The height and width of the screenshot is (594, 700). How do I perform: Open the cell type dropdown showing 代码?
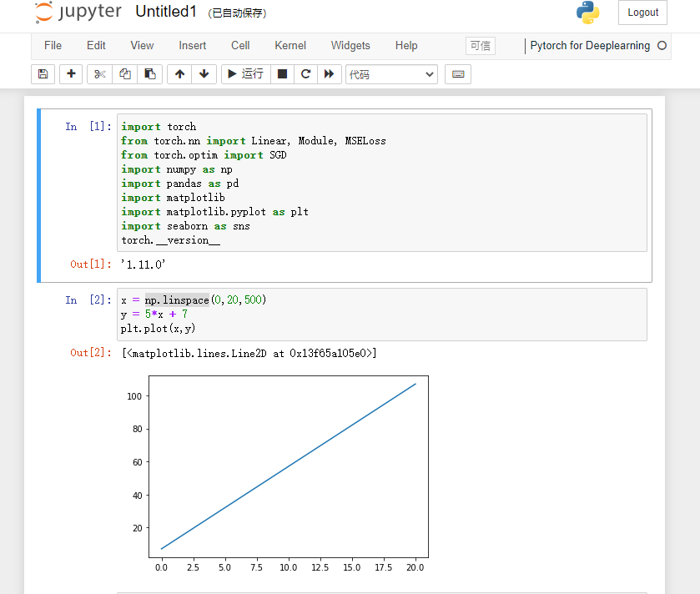pos(391,74)
